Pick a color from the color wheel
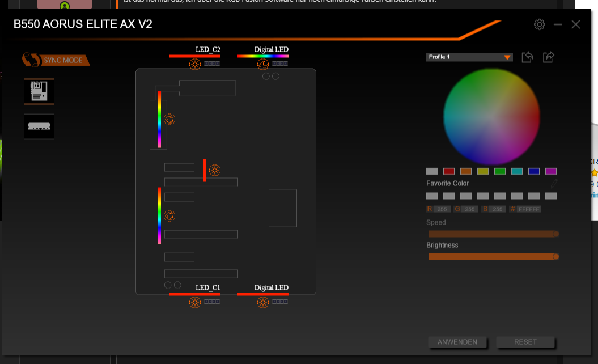The width and height of the screenshot is (598, 364). point(491,117)
